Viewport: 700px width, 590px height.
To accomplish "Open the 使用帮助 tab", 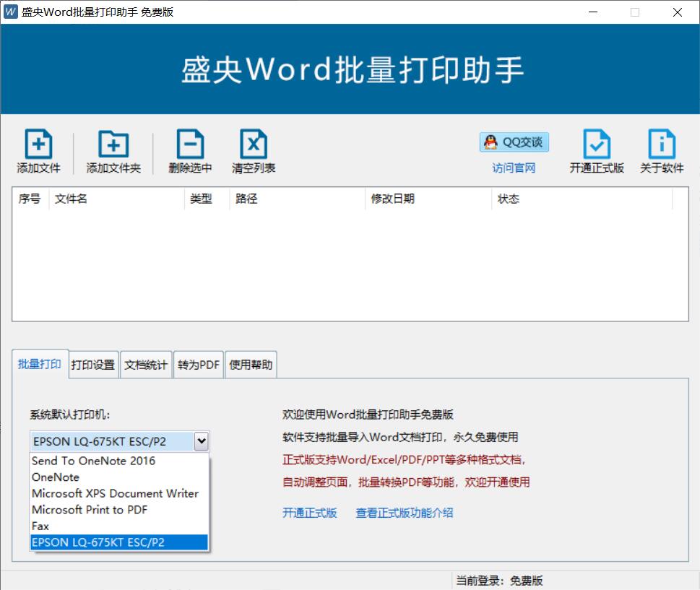I will click(x=251, y=365).
